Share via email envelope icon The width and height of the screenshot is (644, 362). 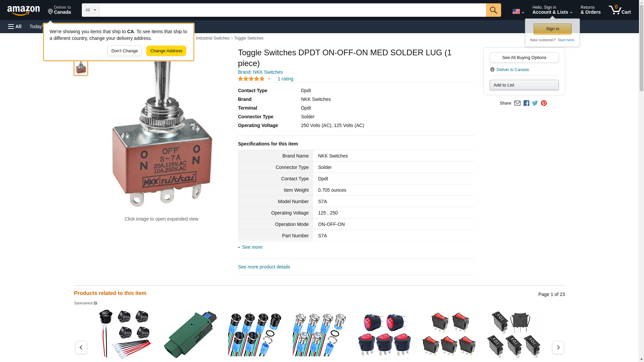517,103
